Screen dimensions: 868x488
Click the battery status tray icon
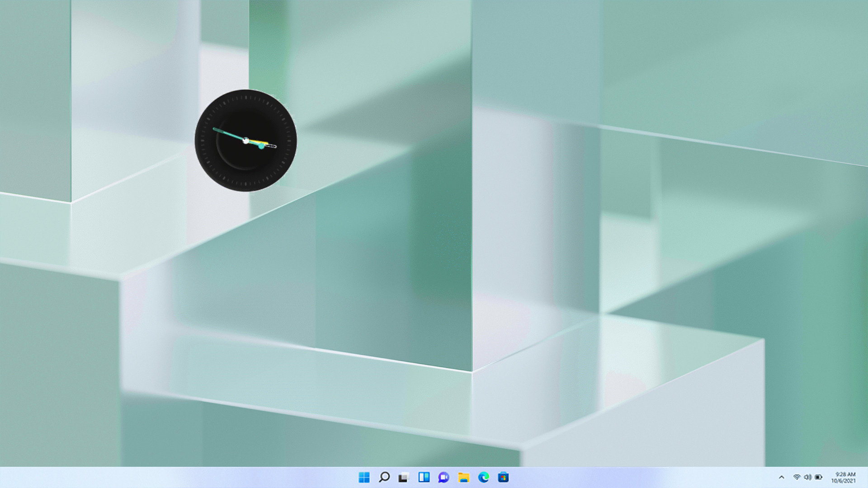coord(819,477)
